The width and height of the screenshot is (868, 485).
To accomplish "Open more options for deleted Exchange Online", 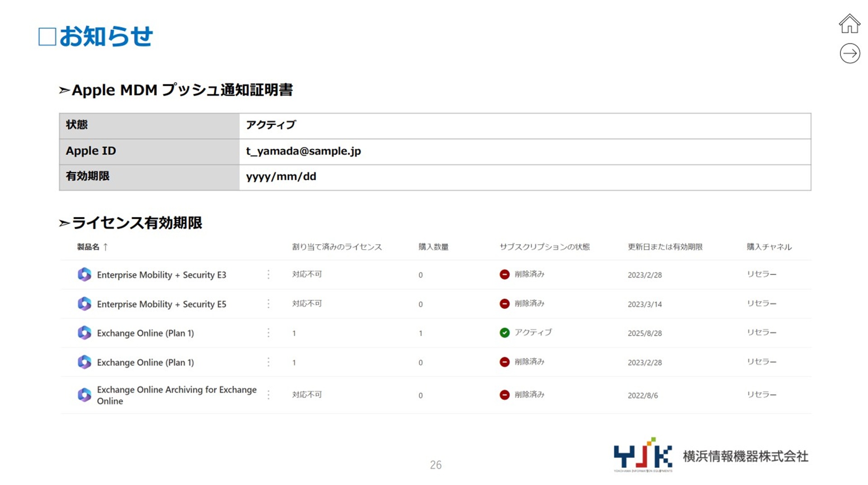I will [x=269, y=362].
